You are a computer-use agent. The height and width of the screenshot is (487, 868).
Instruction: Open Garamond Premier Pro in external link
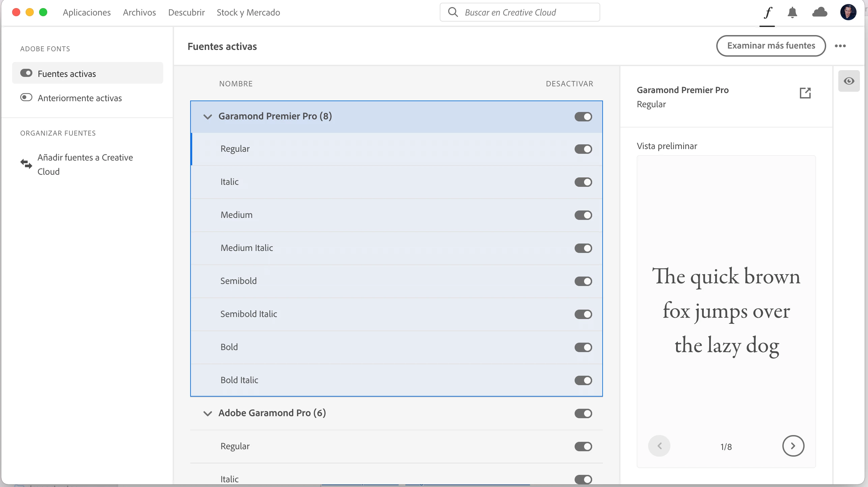[805, 93]
